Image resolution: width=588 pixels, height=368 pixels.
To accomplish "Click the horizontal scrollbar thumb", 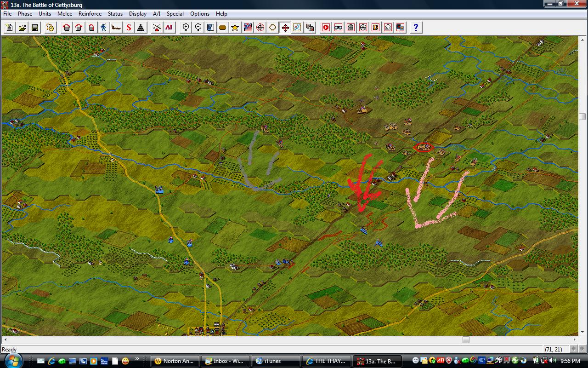I will [466, 340].
